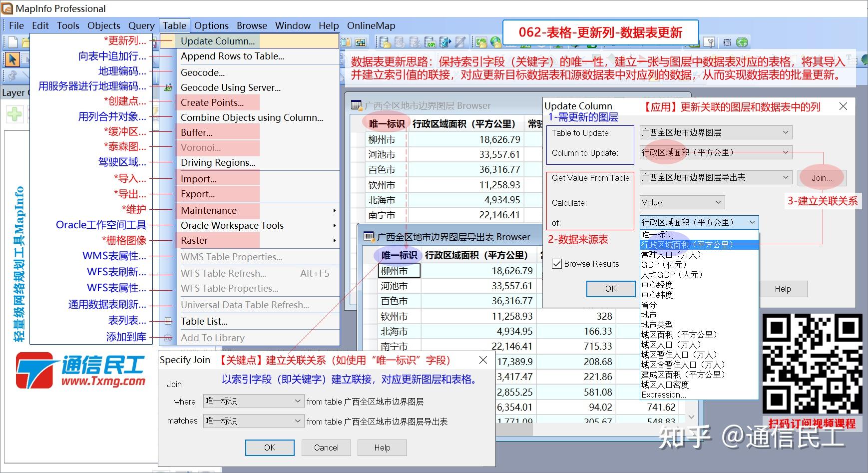The width and height of the screenshot is (868, 473).
Task: Close the Specify Join dialog
Action: tap(483, 360)
